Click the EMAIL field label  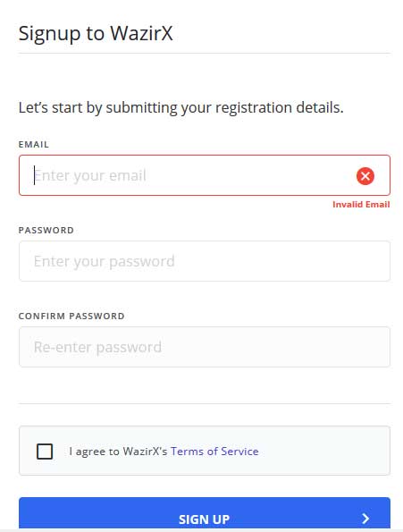coord(34,144)
